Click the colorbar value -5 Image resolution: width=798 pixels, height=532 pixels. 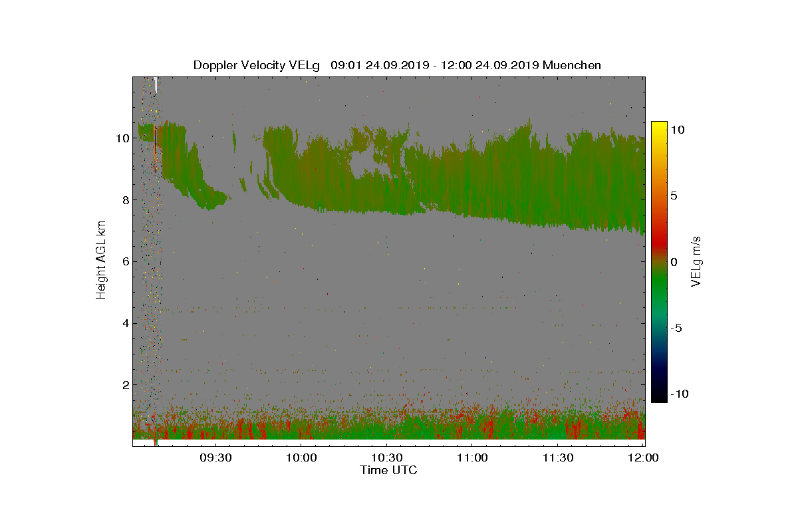click(x=676, y=328)
